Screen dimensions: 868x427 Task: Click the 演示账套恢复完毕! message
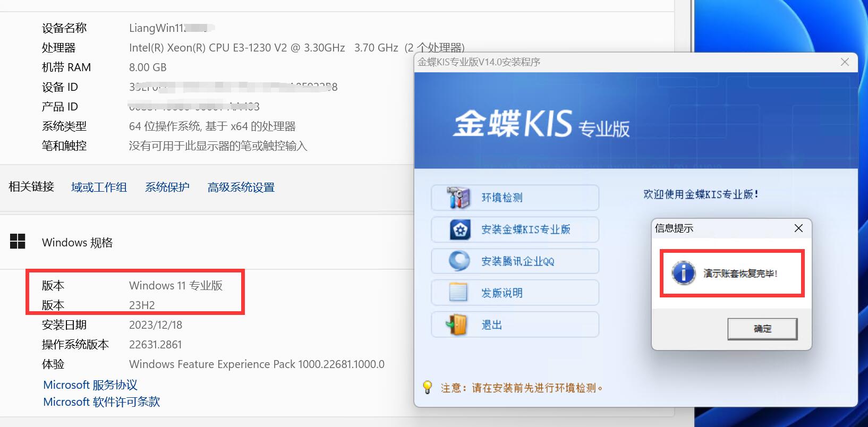741,274
